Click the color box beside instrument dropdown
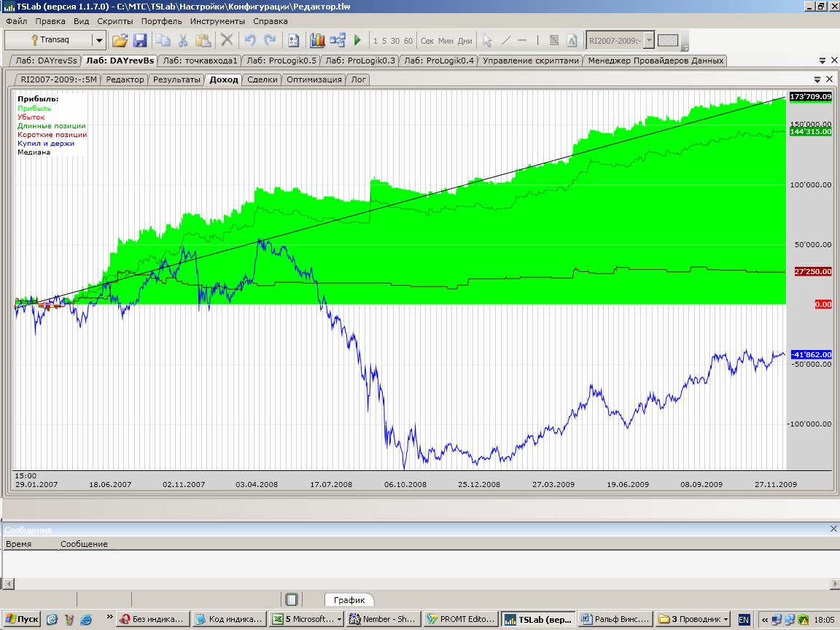 [668, 41]
